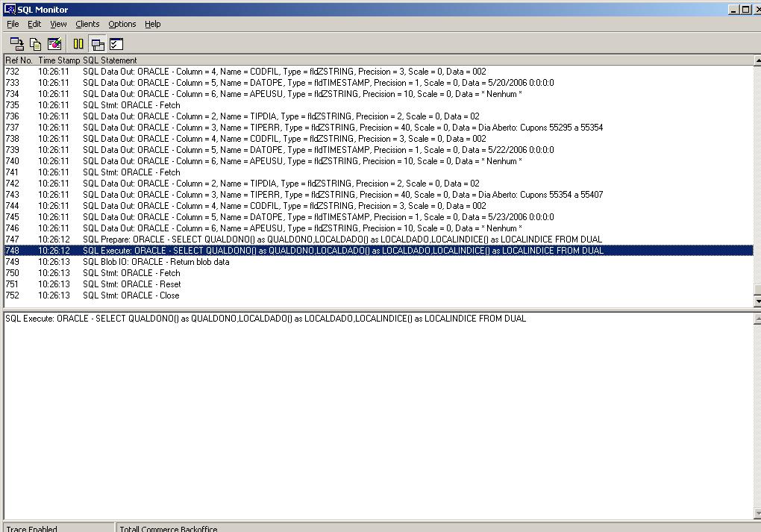
Task: Click the Time Stamp column header
Action: click(x=59, y=60)
